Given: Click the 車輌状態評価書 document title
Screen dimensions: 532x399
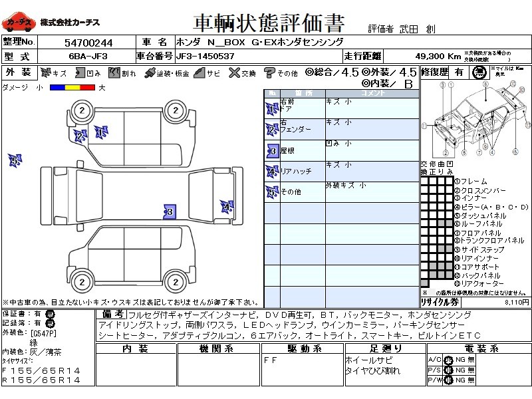Looking at the screenshot, I should click(x=269, y=23).
